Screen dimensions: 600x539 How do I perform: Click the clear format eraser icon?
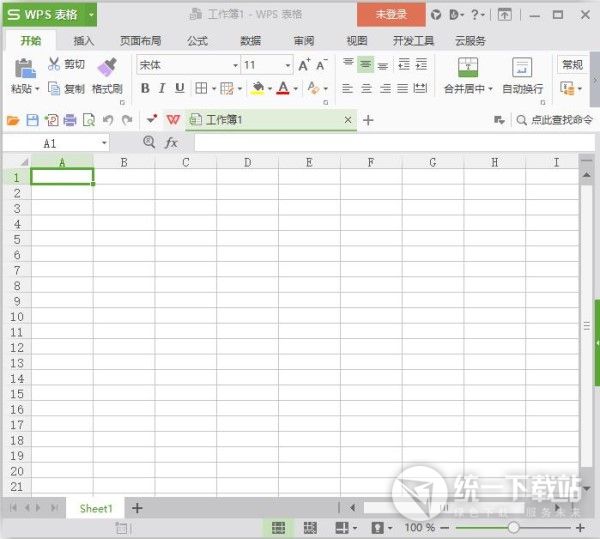tap(313, 88)
